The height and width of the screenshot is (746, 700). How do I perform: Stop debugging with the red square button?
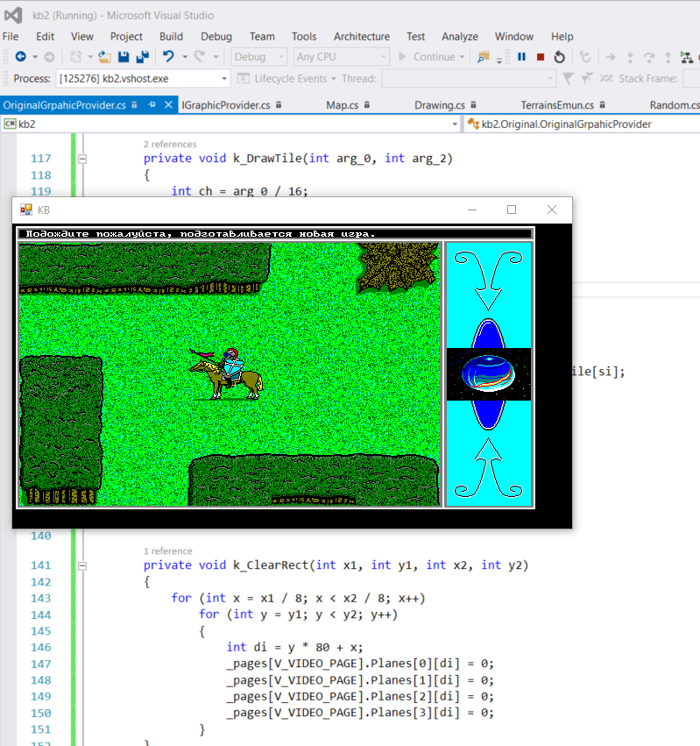pos(540,57)
